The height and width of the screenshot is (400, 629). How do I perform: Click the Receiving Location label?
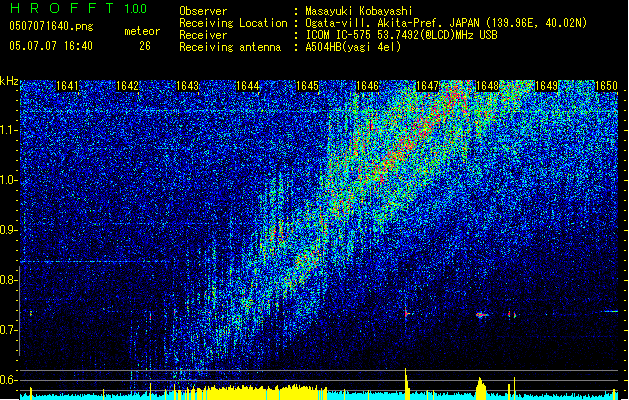coord(233,23)
